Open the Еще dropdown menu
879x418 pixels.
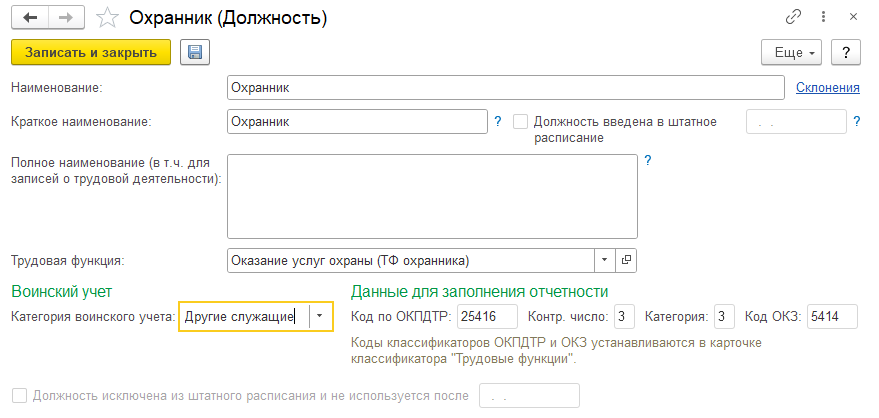click(x=791, y=53)
